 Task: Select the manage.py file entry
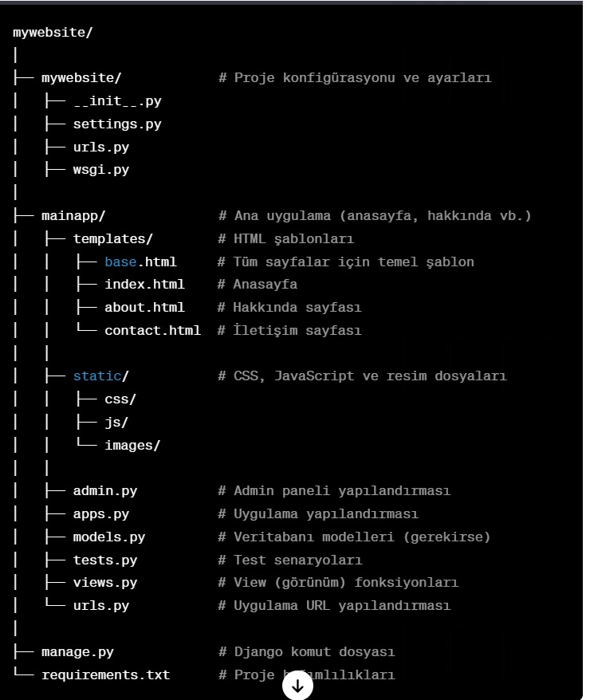[x=77, y=652]
